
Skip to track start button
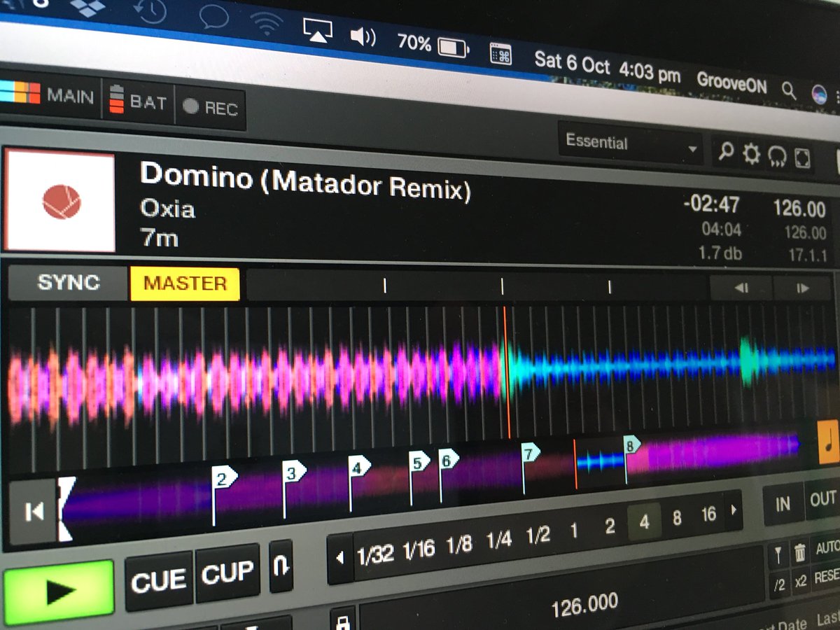33,512
